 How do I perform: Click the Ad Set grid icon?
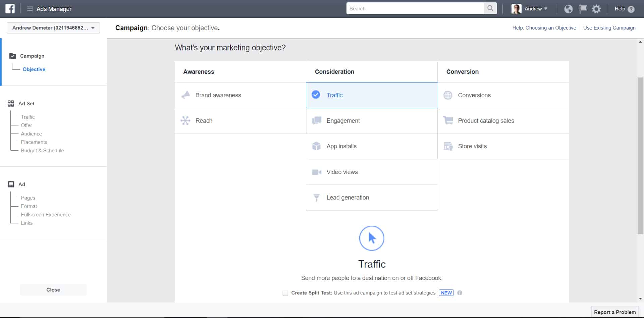tap(11, 104)
